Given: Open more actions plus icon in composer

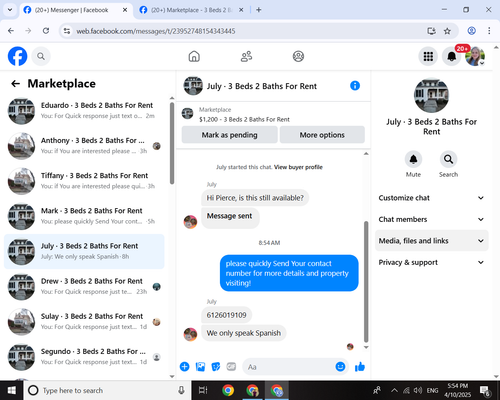Looking at the screenshot, I should (184, 367).
